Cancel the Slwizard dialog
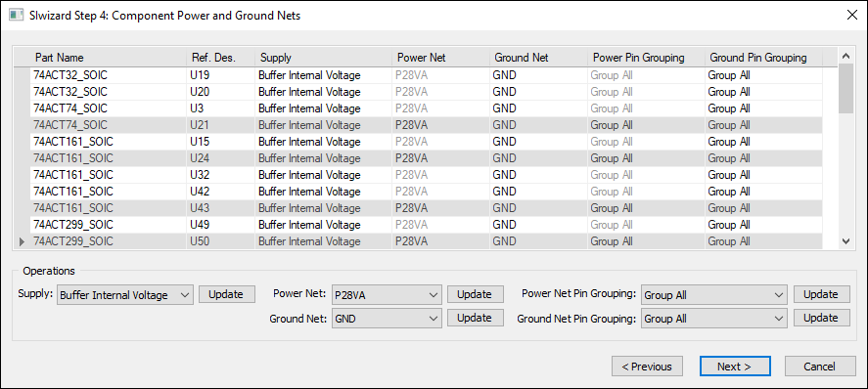 pyautogui.click(x=819, y=367)
